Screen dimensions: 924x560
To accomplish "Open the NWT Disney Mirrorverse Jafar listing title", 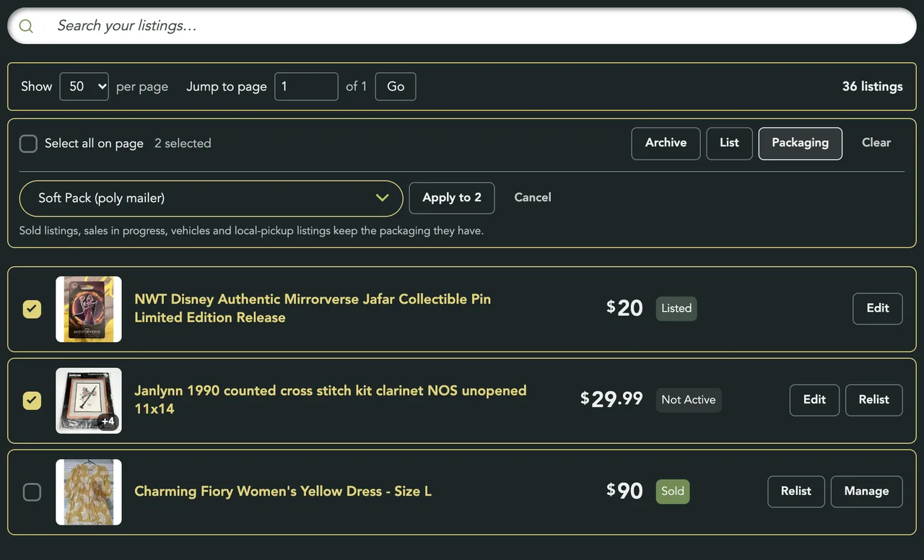I will pos(313,308).
